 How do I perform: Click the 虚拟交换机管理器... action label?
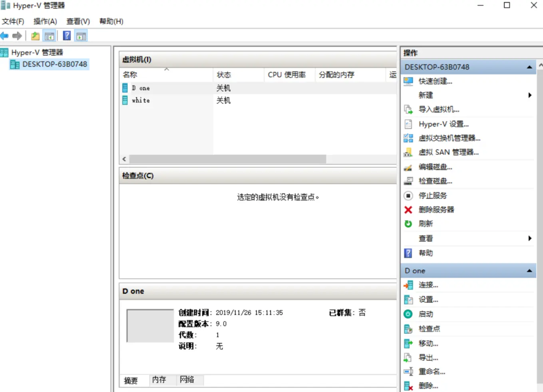(450, 138)
